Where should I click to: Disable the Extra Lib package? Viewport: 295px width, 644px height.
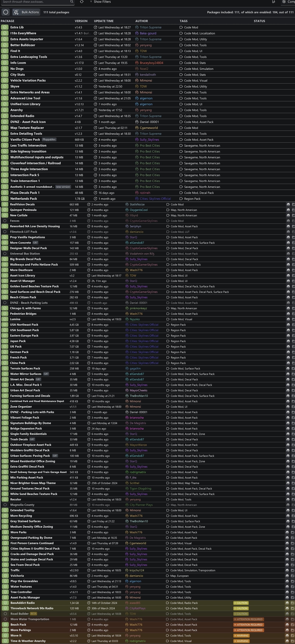[4, 27]
